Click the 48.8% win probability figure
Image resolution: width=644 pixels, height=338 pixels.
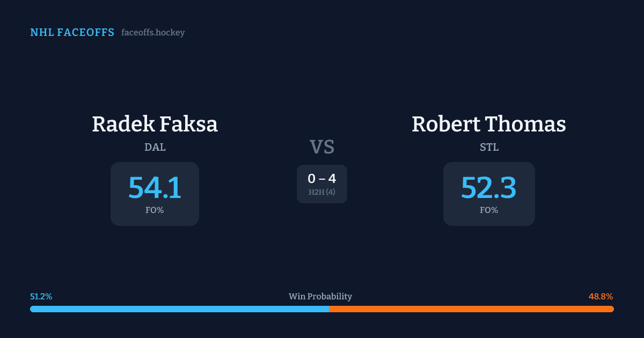click(x=601, y=297)
